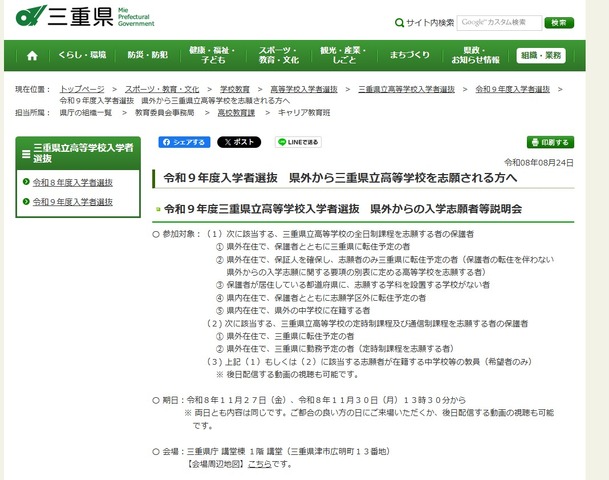The width and height of the screenshot is (609, 480).
Task: Click the 会場：三重県庁 講堂棟 line
Action: 271,451
